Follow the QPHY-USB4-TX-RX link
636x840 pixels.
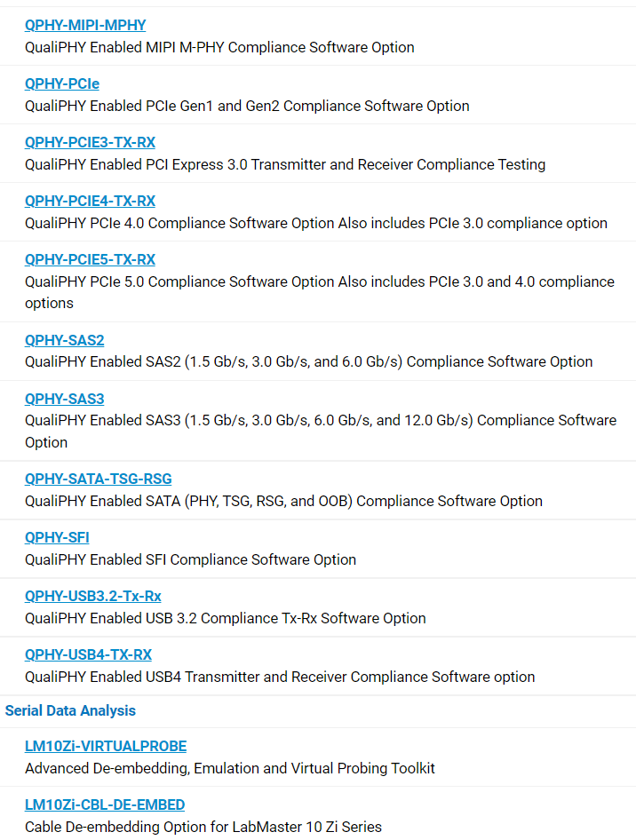coord(89,654)
